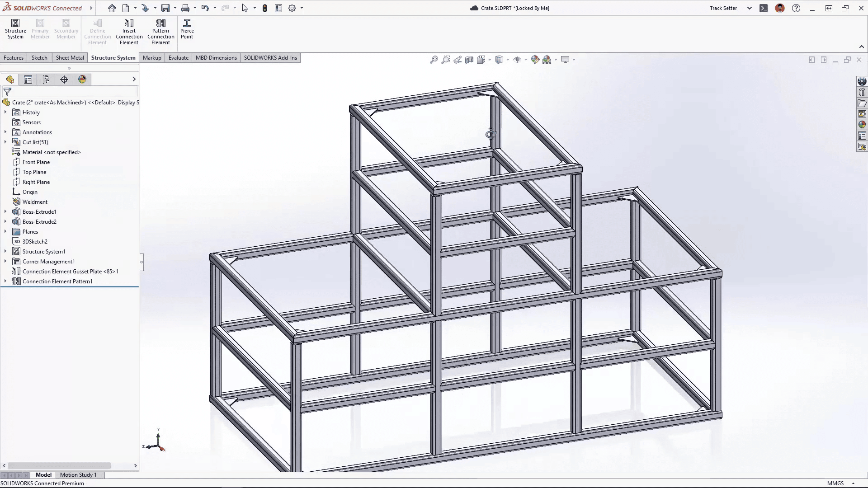Activate the Section View tool
Viewport: 868px width, 488px height.
(469, 59)
